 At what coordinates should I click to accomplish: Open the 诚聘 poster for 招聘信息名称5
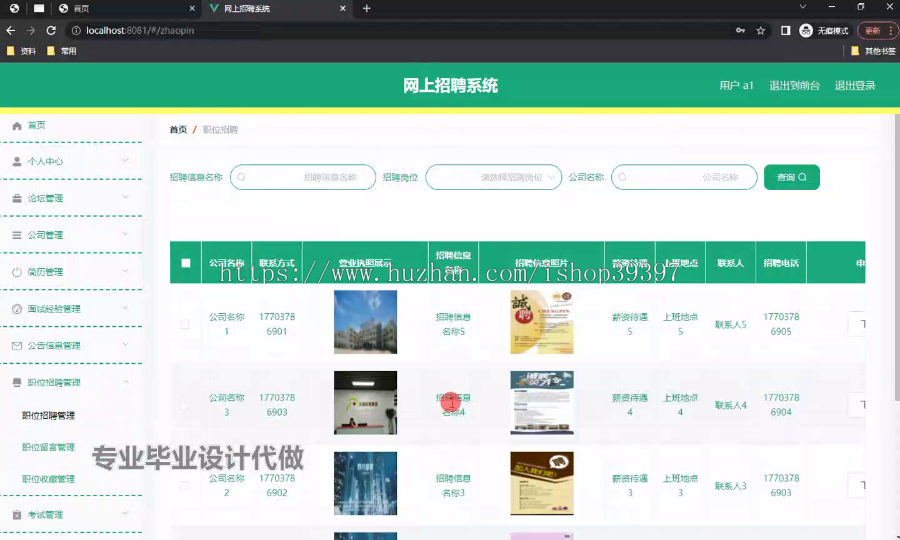(x=542, y=322)
